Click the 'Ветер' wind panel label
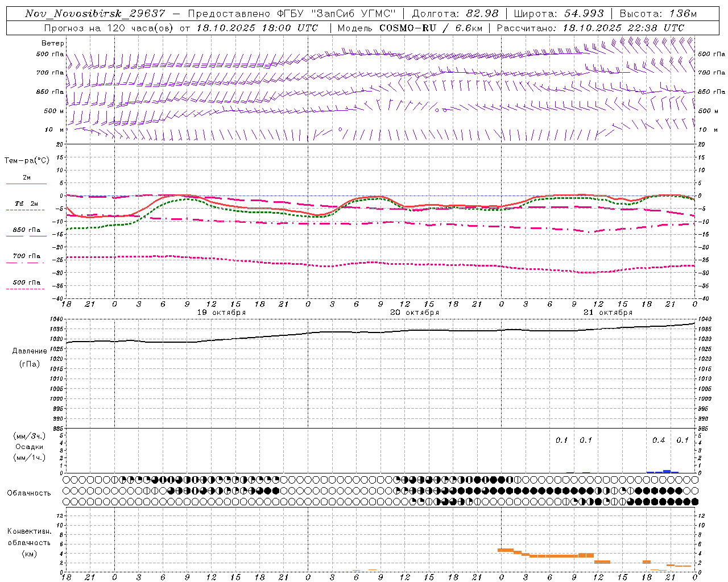Viewport: 728px width, 582px height. click(53, 43)
